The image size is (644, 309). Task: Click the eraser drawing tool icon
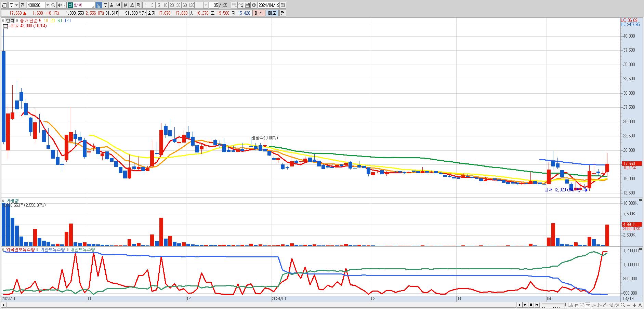611,305
